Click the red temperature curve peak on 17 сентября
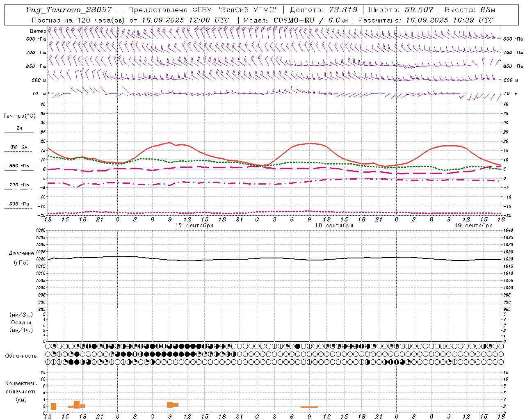This screenshot has height=420, width=525. point(169,142)
